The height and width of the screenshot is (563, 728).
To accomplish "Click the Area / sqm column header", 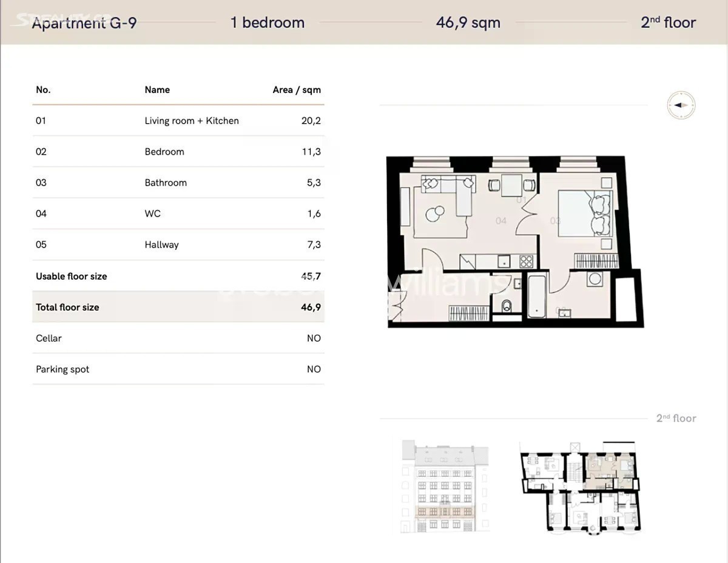I will pos(296,90).
